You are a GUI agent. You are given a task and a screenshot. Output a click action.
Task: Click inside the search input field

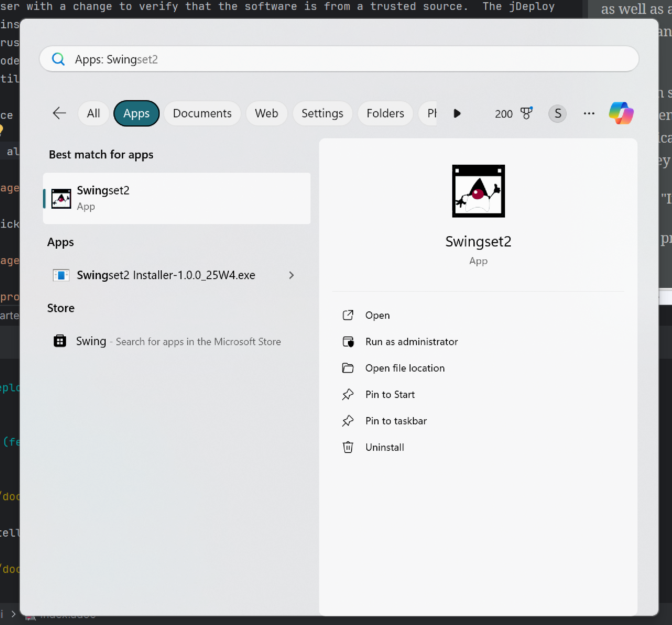click(x=257, y=59)
